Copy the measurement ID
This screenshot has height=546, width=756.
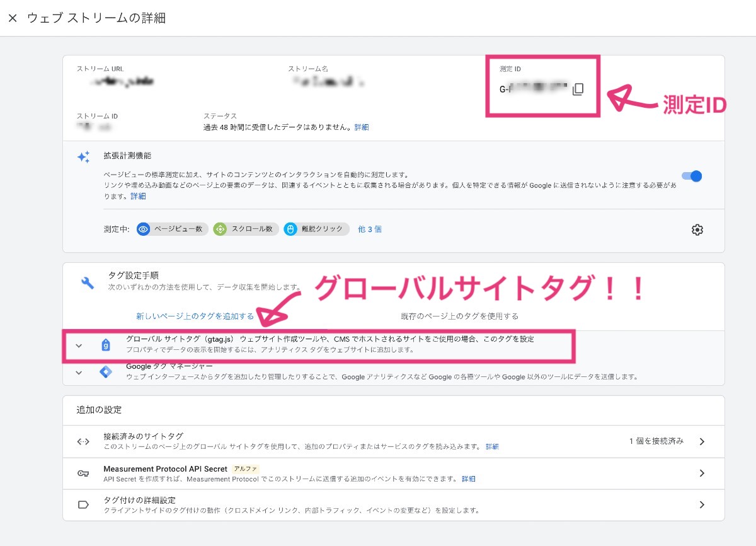(x=578, y=90)
